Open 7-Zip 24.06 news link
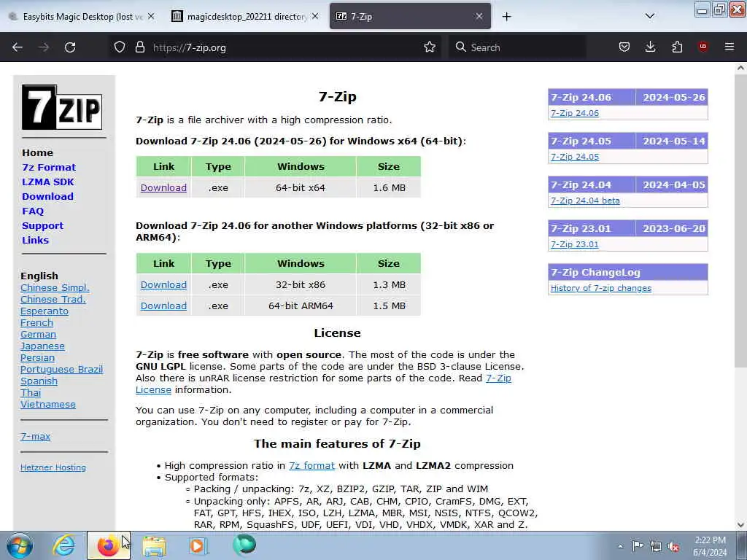 click(x=575, y=113)
